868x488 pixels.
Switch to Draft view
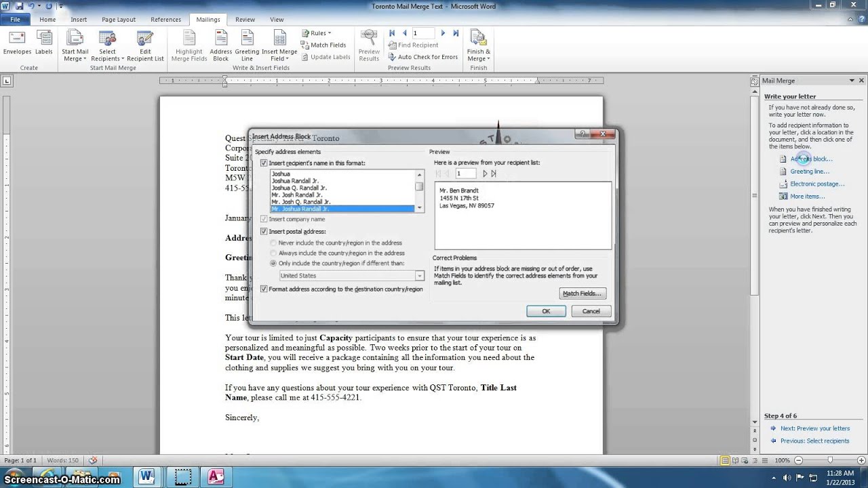764,460
